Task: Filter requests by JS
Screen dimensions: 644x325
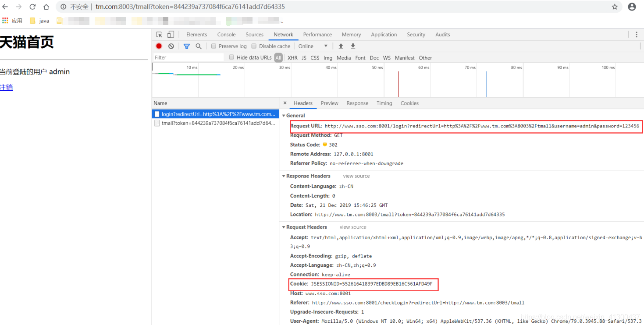Action: [304, 58]
